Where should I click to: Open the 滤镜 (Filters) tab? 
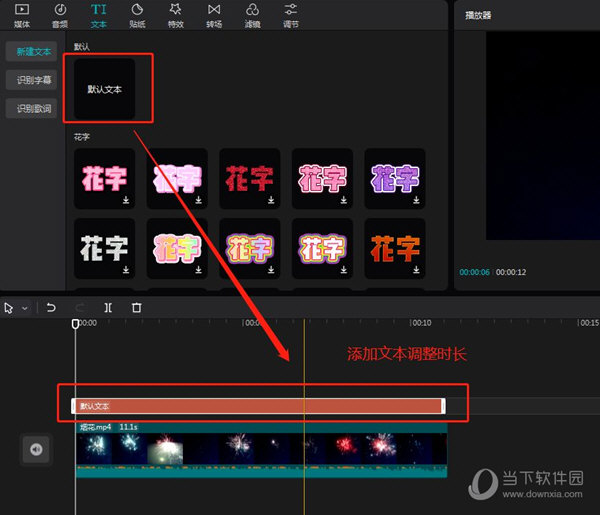pos(253,15)
